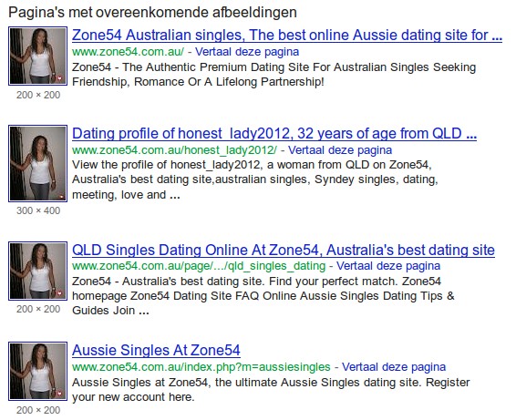Click the 300 × 400 size label
Viewport: 516px width, 420px height.
pos(38,210)
